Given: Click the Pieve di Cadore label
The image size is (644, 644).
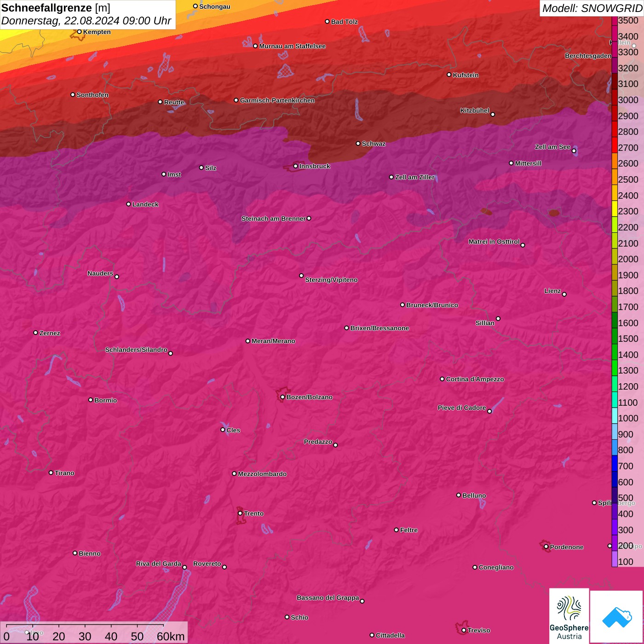Looking at the screenshot, I should click(462, 408).
